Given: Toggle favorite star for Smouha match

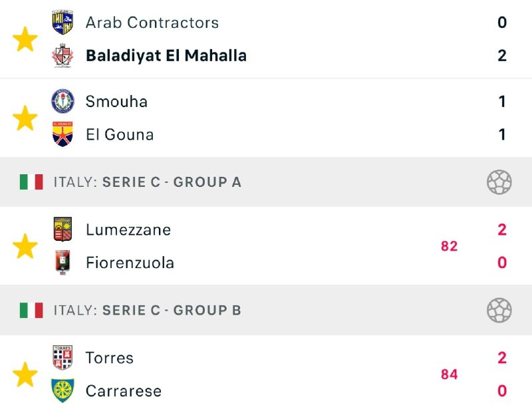Looking at the screenshot, I should [x=25, y=118].
